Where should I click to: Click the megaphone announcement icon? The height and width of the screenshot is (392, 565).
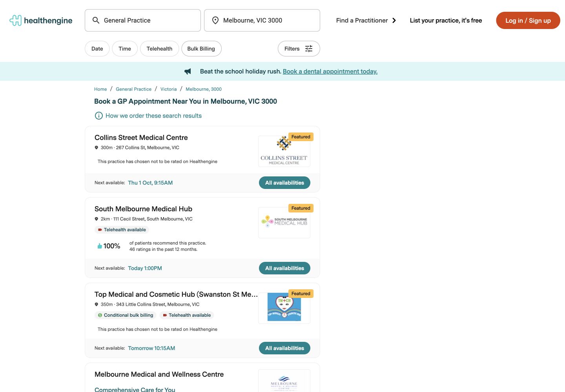[x=188, y=71]
